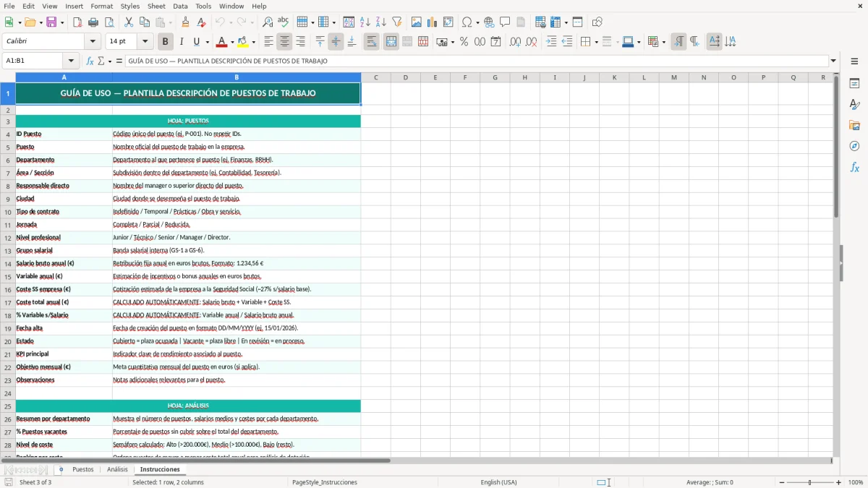Open the Font Size dropdown
Viewport: 868px width, 488px height.
pos(145,42)
